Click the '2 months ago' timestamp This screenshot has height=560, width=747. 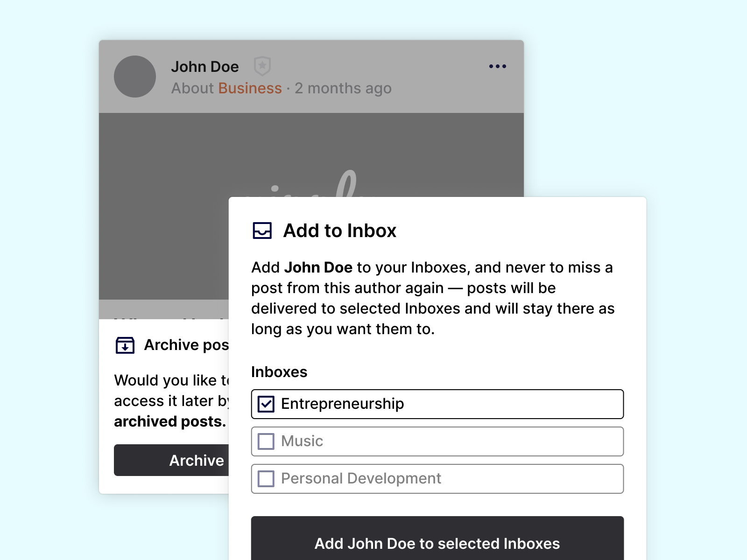(343, 88)
